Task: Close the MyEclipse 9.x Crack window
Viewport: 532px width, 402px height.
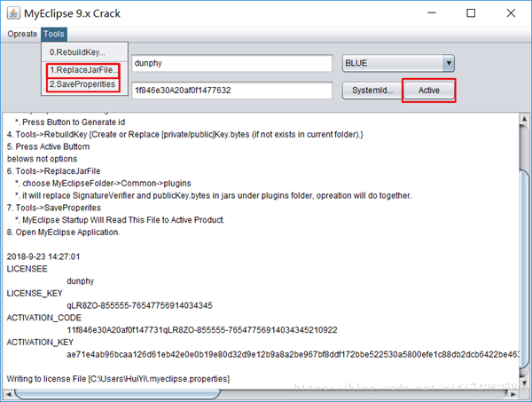Action: [x=511, y=13]
